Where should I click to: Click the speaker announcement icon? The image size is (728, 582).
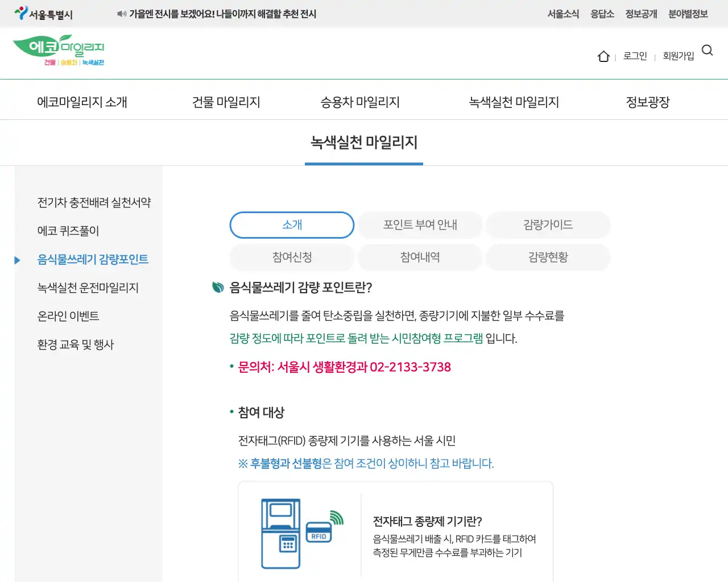[122, 14]
